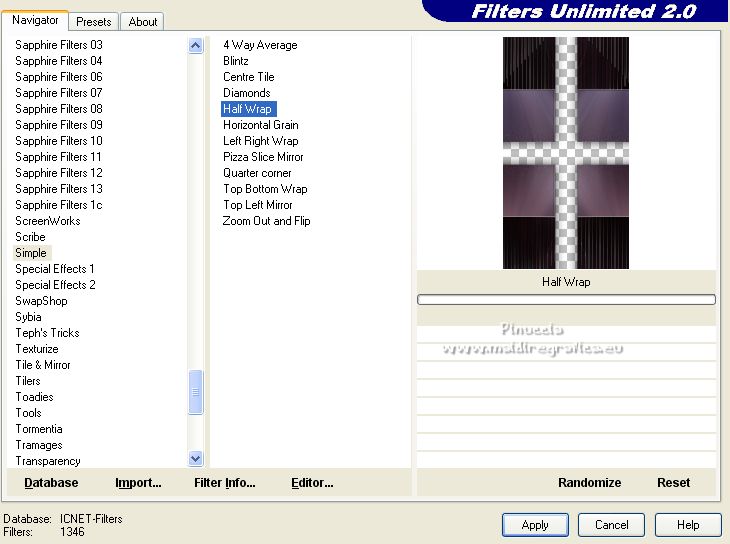
Task: Select the Top Left Mirror filter
Action: point(257,205)
